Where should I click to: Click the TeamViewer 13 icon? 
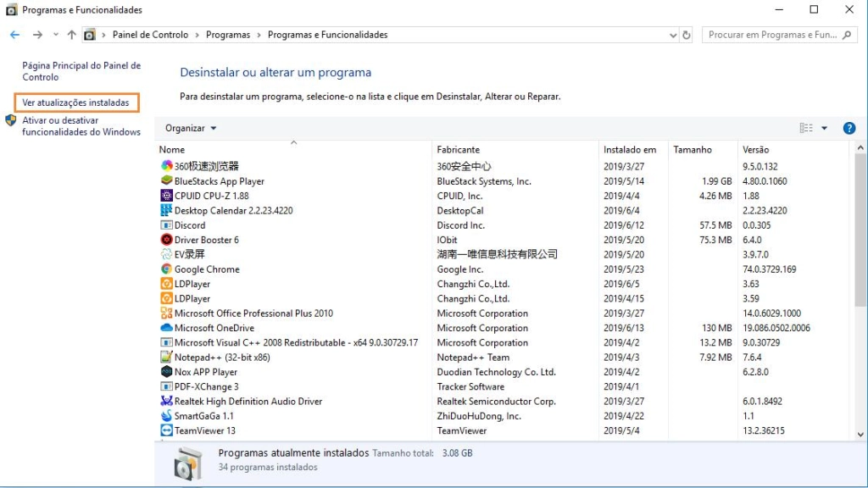pyautogui.click(x=166, y=430)
